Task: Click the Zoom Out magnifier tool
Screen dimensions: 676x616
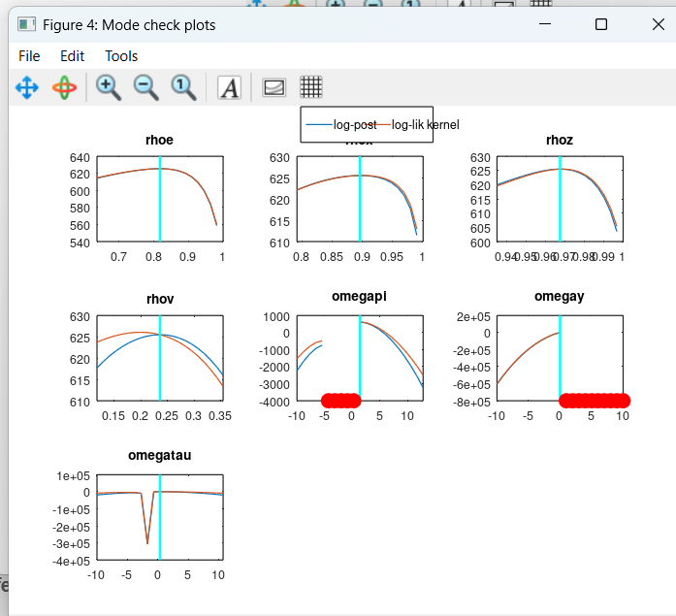Action: (145, 87)
